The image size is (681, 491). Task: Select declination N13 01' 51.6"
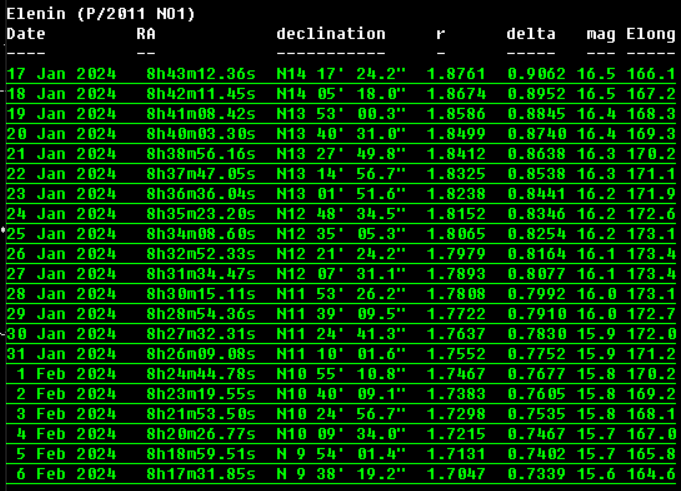[x=341, y=191]
